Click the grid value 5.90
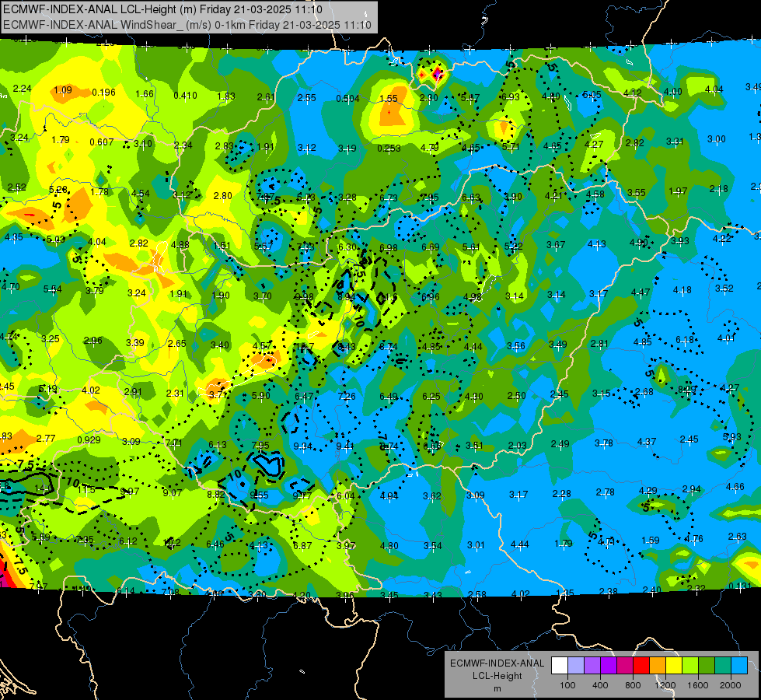The width and height of the screenshot is (761, 700). [260, 396]
